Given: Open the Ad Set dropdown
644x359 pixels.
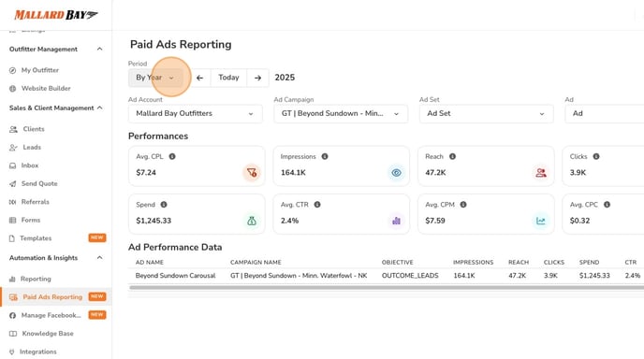Looking at the screenshot, I should coord(487,114).
